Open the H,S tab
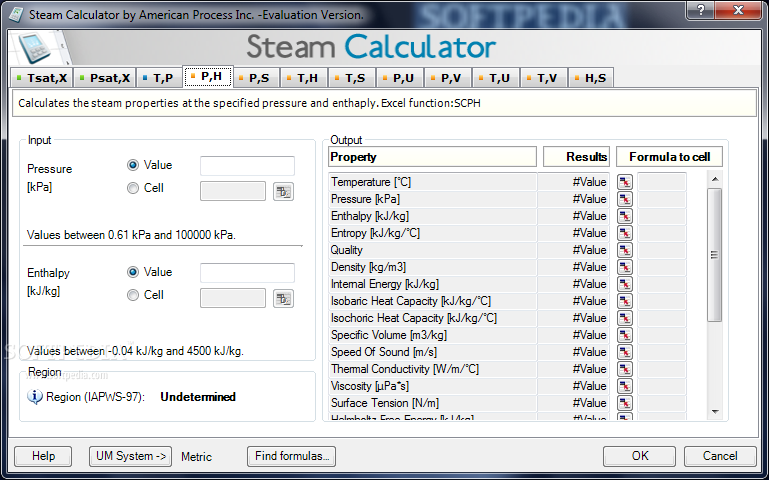This screenshot has height=480, width=769. (x=591, y=78)
